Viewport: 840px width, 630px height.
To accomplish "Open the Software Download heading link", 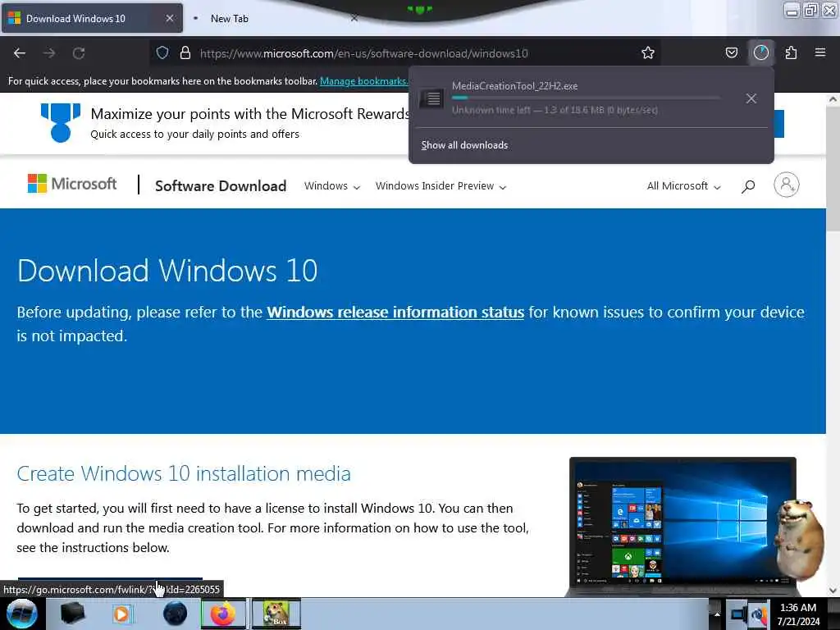I will (x=221, y=186).
